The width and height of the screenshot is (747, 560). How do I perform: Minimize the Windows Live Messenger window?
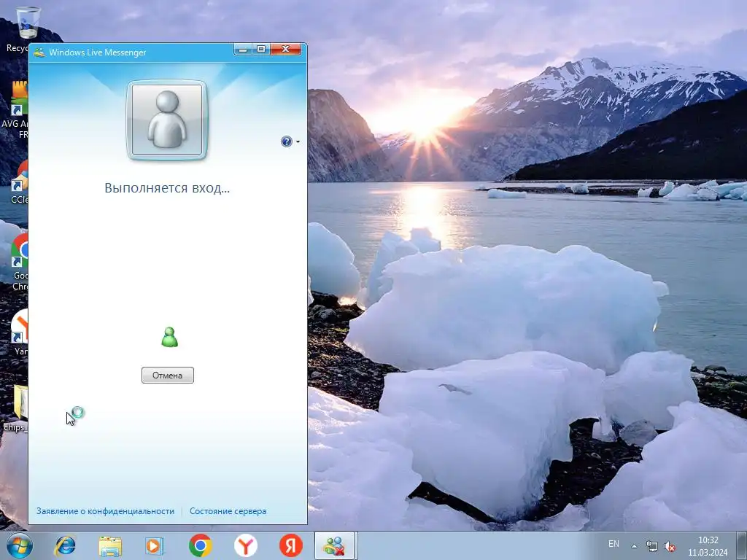coord(243,49)
